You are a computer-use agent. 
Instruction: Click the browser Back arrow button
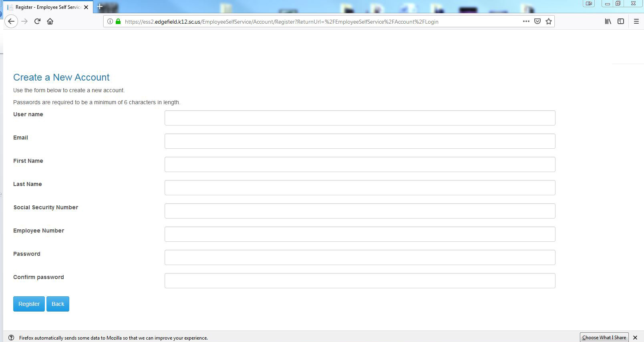pyautogui.click(x=11, y=21)
